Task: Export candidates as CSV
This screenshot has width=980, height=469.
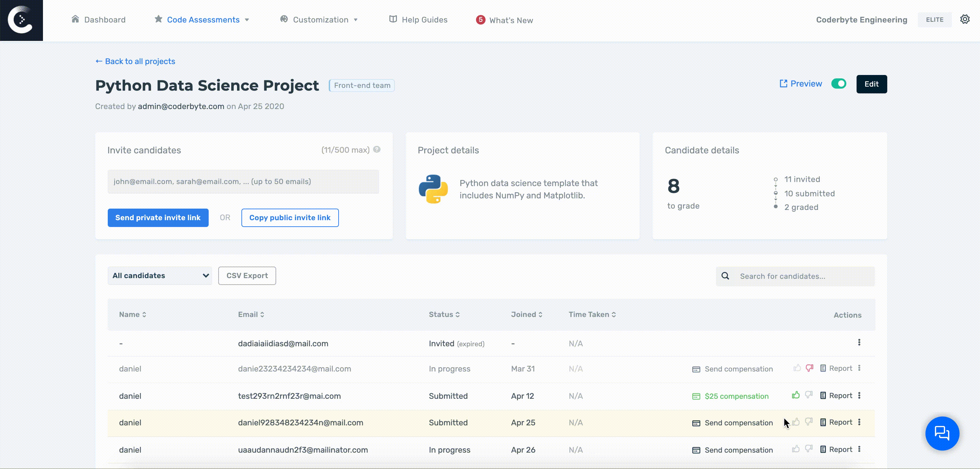Action: 247,275
